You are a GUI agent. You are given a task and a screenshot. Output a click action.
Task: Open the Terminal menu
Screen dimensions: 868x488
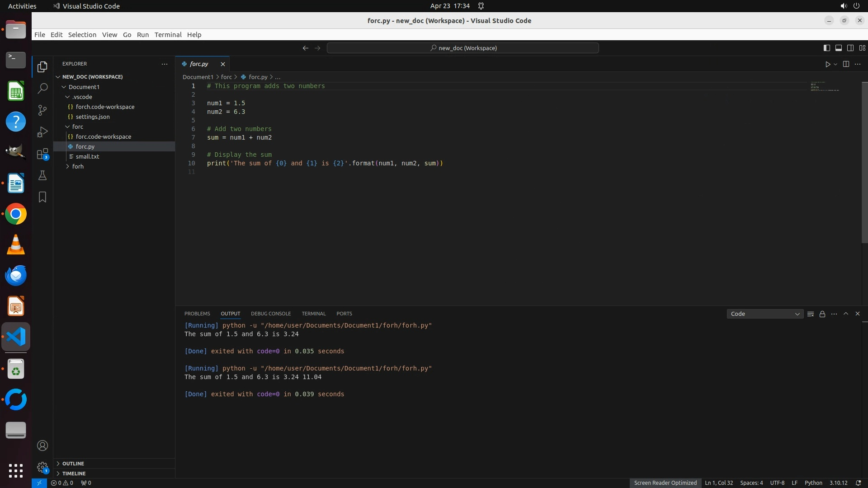(168, 35)
